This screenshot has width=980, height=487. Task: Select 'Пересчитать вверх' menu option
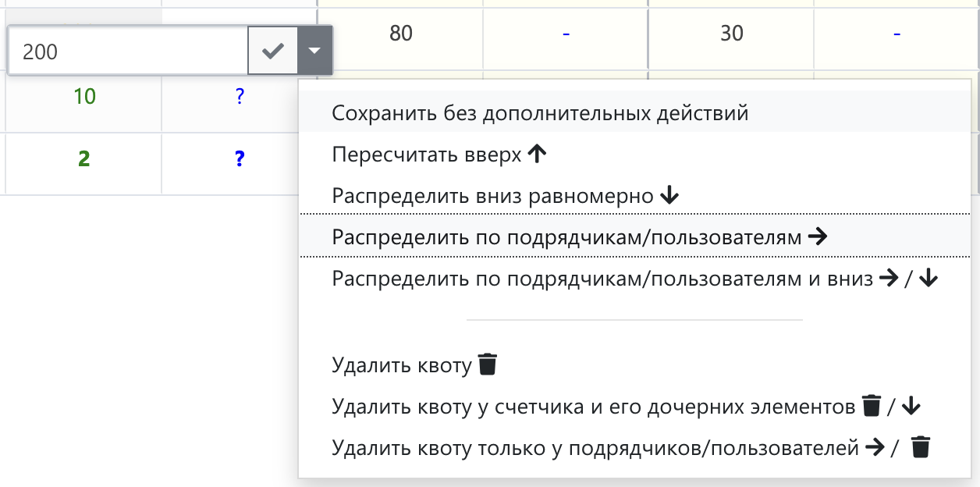pos(635,155)
